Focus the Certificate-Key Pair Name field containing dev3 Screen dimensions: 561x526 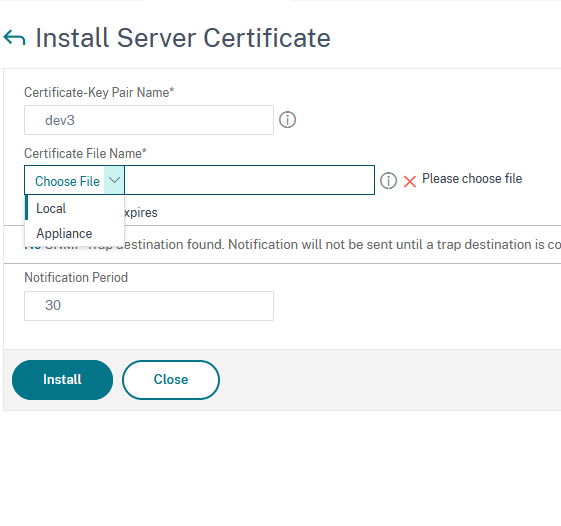149,120
